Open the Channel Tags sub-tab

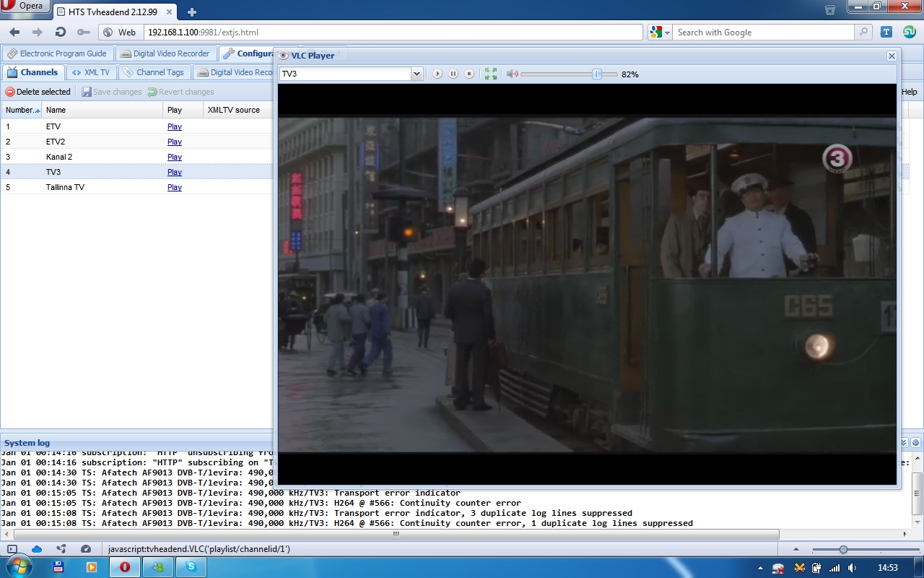[154, 72]
